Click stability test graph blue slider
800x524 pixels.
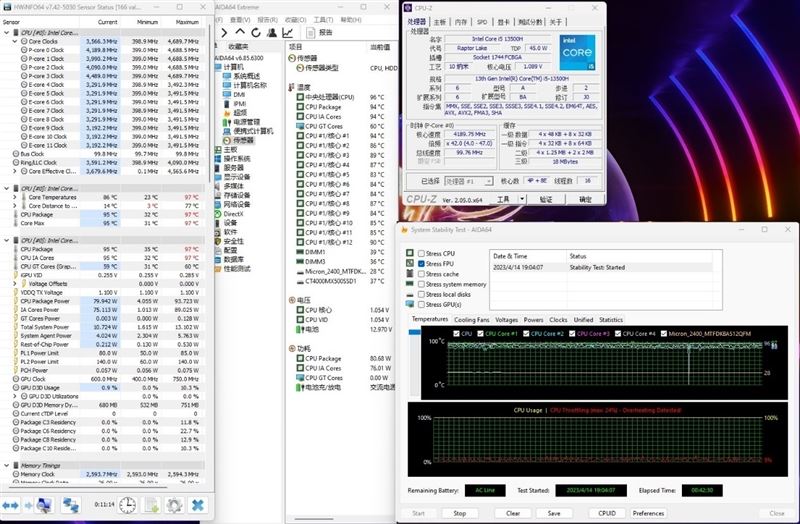click(x=415, y=332)
